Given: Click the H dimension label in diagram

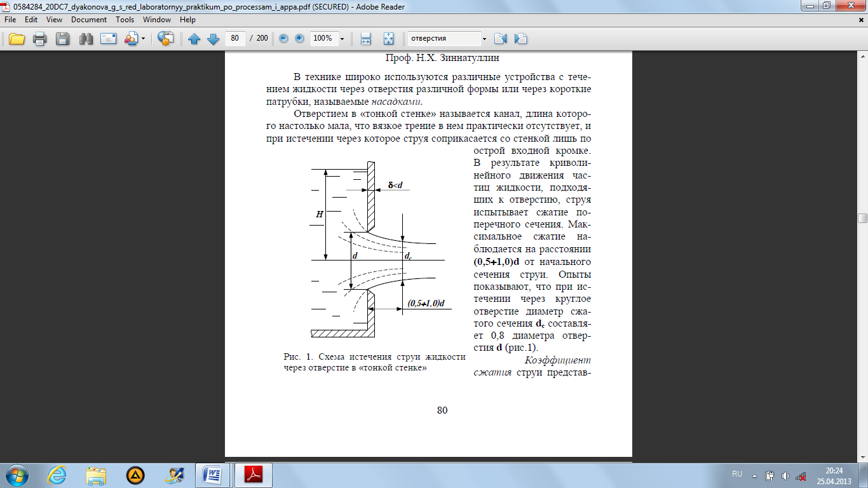Looking at the screenshot, I should tap(320, 215).
